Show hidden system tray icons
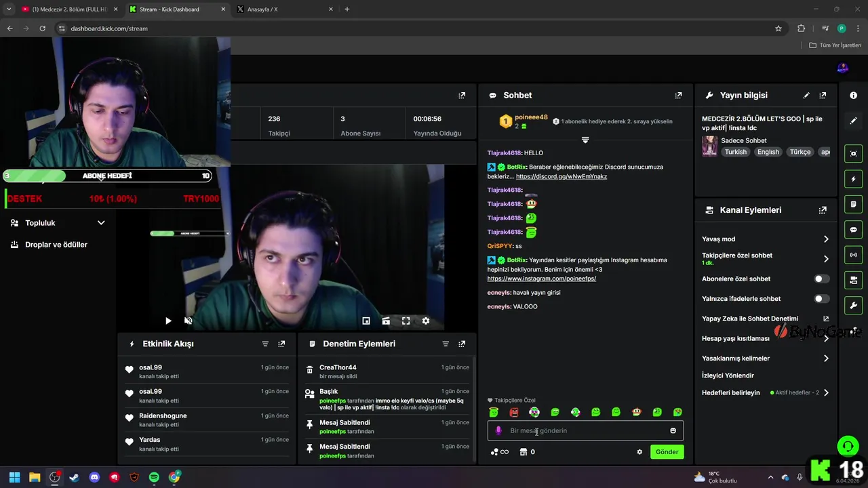 [770, 477]
